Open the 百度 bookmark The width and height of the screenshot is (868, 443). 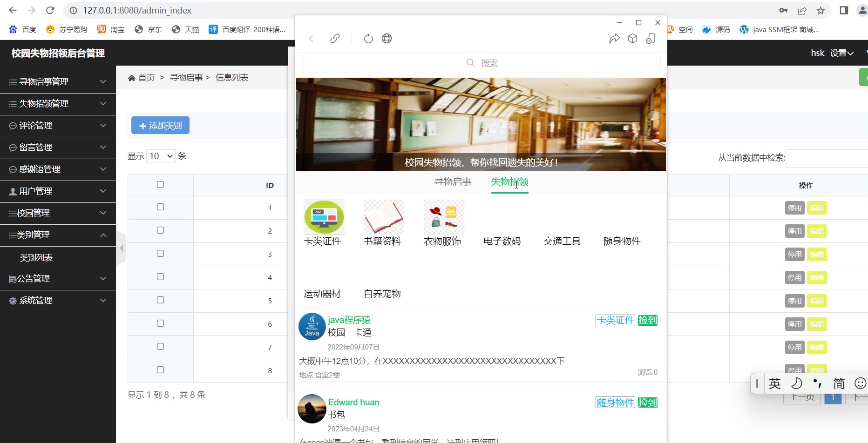(x=23, y=29)
